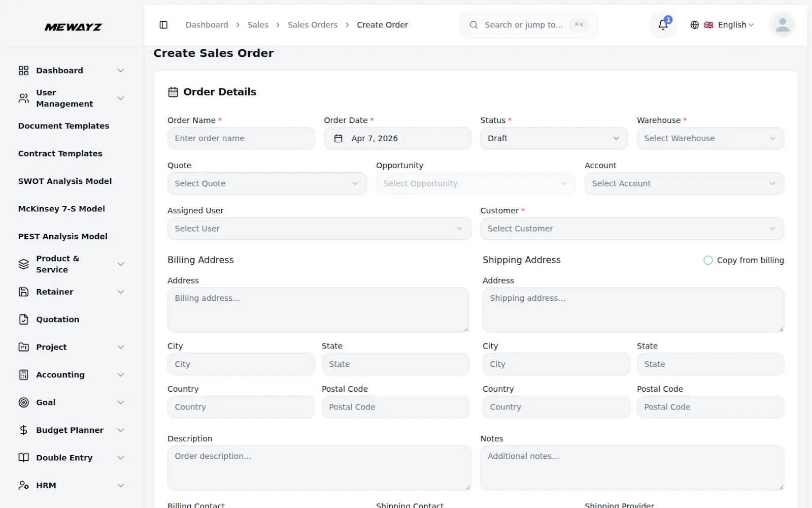
Task: Expand the Goal sidebar chevron
Action: pyautogui.click(x=121, y=402)
